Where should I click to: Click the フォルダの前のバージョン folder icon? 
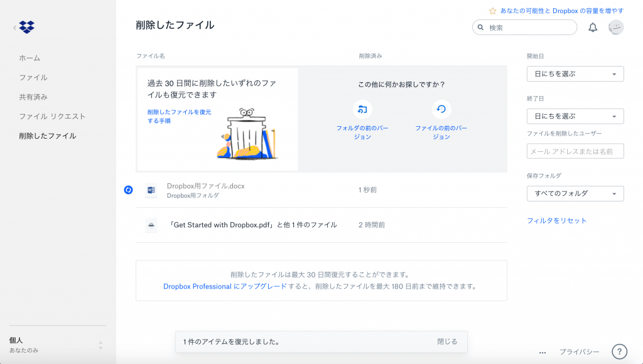pos(362,109)
